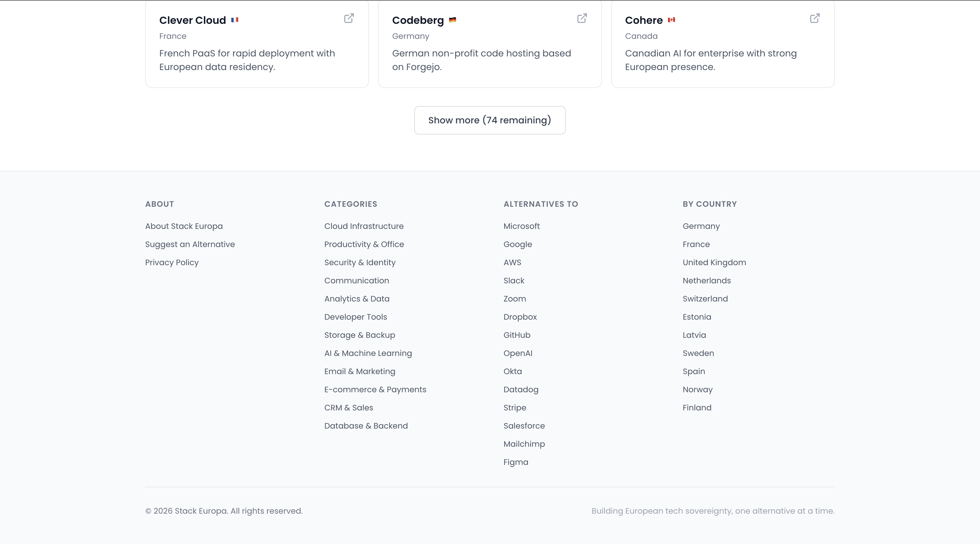980x544 pixels.
Task: Open Database & Backend category
Action: pos(366,426)
